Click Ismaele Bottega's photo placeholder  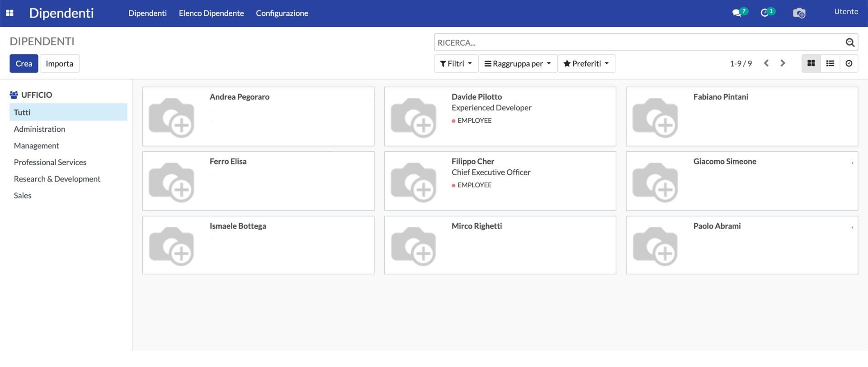[x=171, y=247]
